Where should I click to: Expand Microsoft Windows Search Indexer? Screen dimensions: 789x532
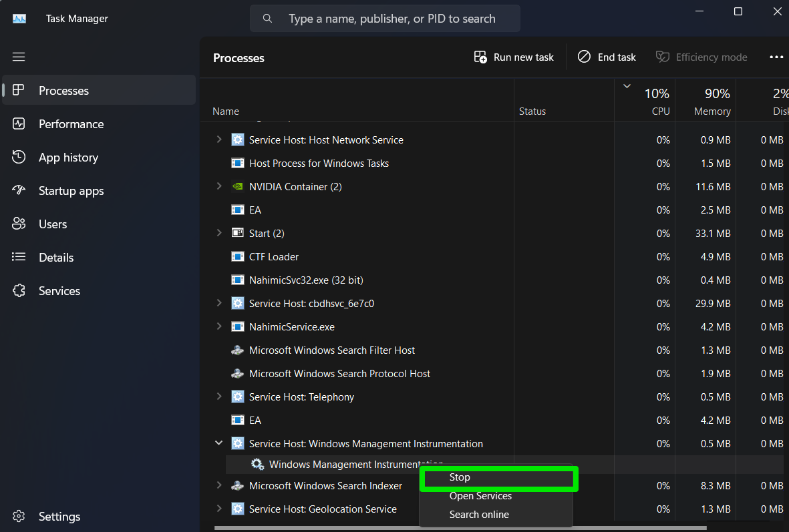pyautogui.click(x=218, y=485)
